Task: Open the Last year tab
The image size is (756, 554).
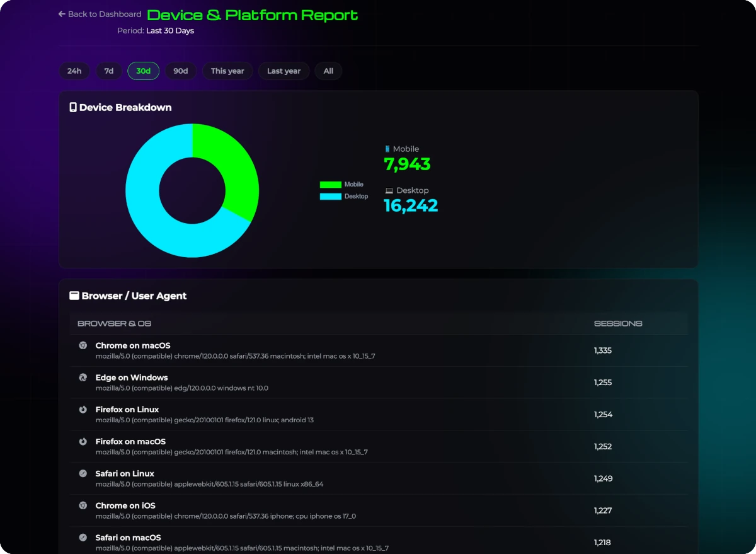Action: point(283,71)
